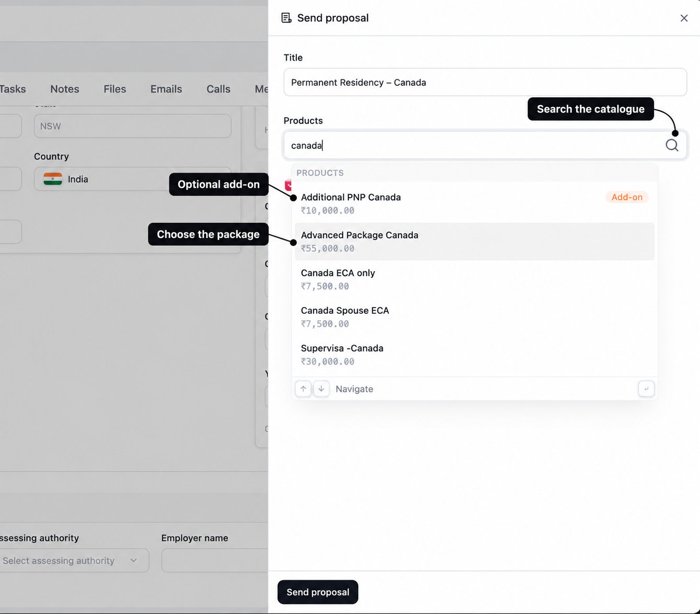Click the search magnifier icon in Products

pyautogui.click(x=672, y=145)
